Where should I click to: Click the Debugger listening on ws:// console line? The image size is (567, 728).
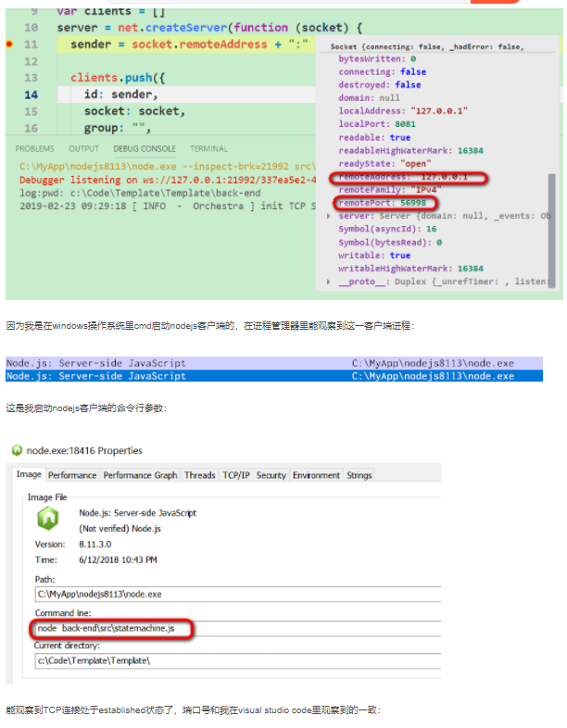(x=168, y=180)
